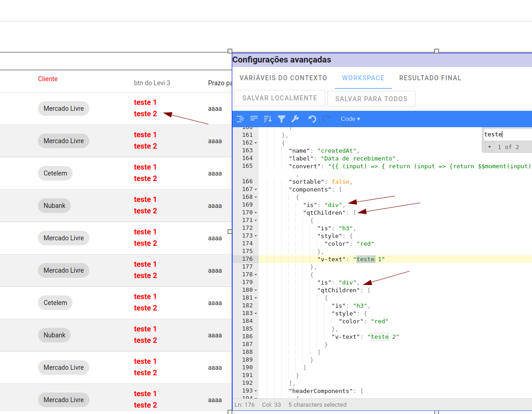Fold the object at line 178
The image size is (532, 414).
click(256, 275)
